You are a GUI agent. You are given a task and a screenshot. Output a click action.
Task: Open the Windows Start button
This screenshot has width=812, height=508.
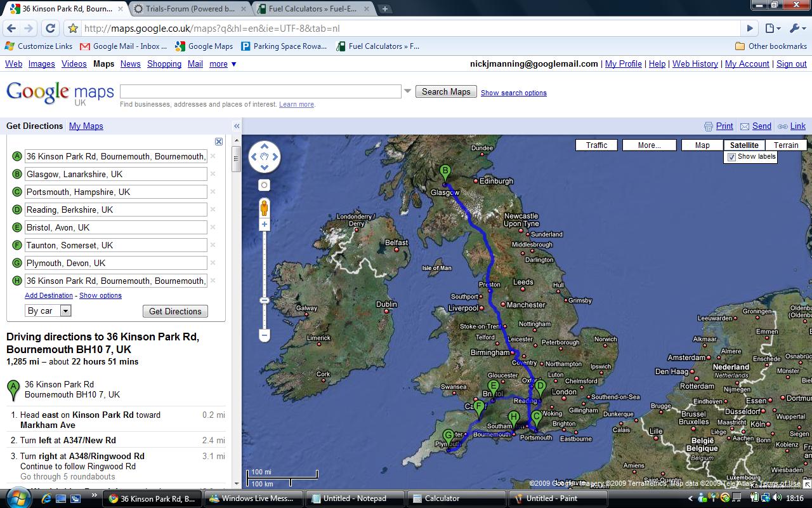point(17,498)
